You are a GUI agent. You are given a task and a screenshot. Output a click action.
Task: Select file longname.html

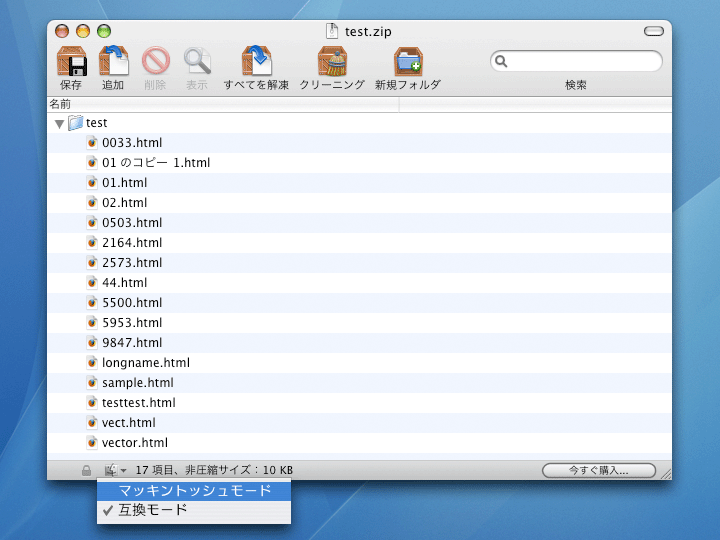[x=359, y=363]
